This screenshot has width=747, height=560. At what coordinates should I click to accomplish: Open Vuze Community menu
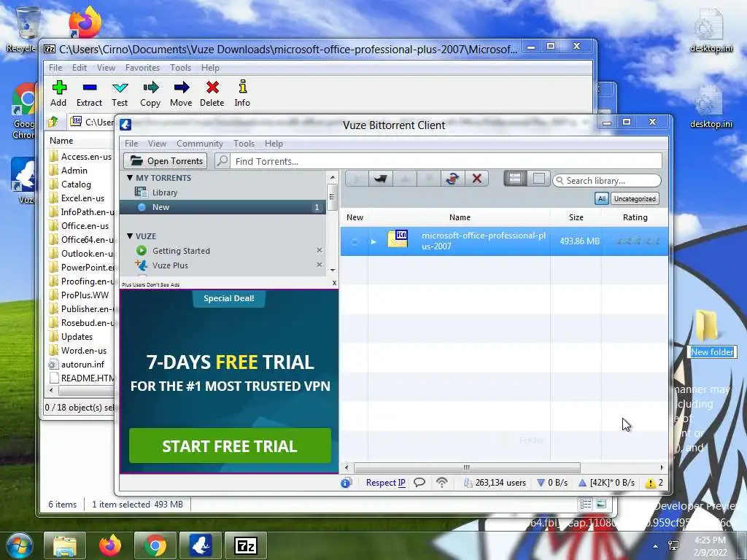200,144
